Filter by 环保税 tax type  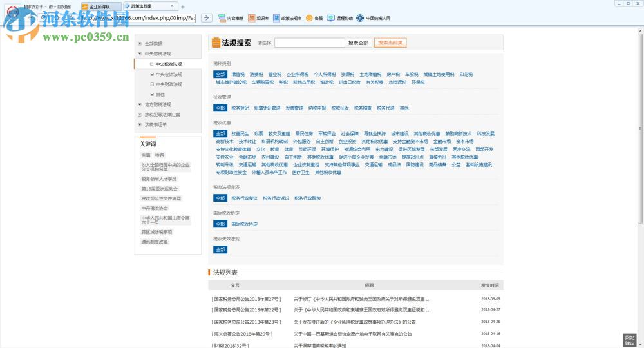(x=418, y=82)
